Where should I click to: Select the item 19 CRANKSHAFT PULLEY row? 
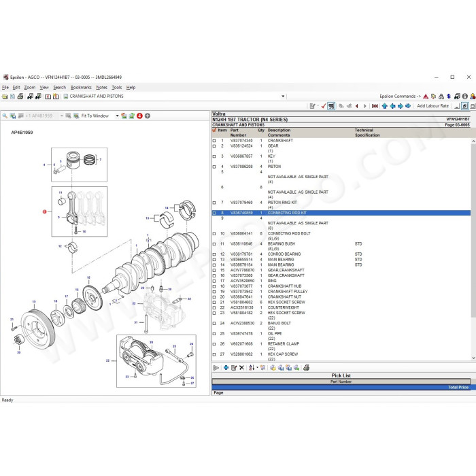pyautogui.click(x=341, y=292)
